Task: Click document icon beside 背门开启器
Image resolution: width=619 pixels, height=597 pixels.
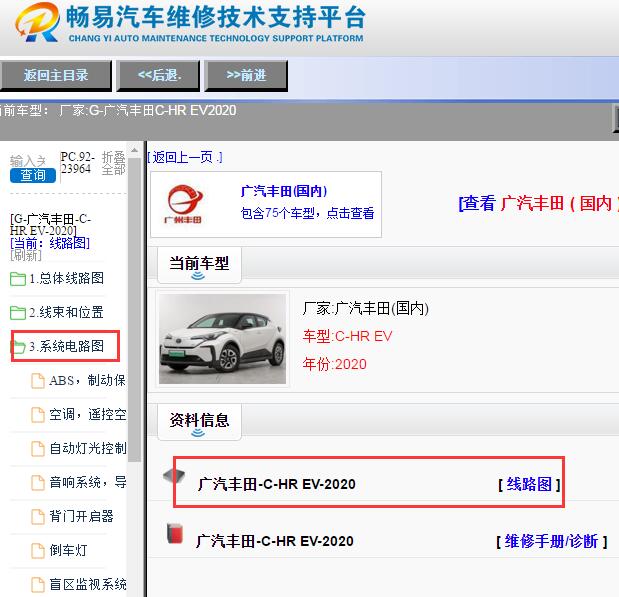Action: point(38,516)
